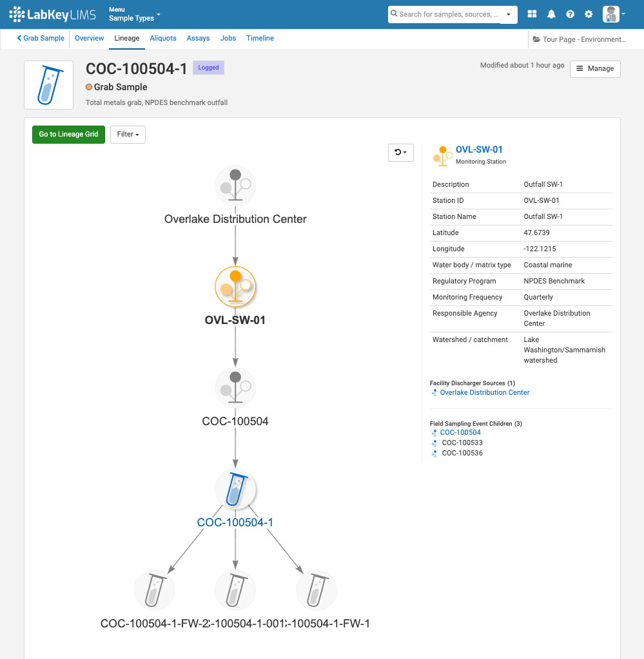Viewport: 644px width, 659px height.
Task: Click the Station ID value OVL-SW-01
Action: [542, 200]
